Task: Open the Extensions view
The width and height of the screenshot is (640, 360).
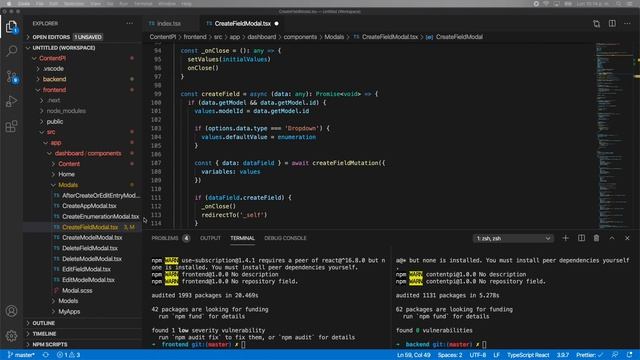Action: (11, 126)
